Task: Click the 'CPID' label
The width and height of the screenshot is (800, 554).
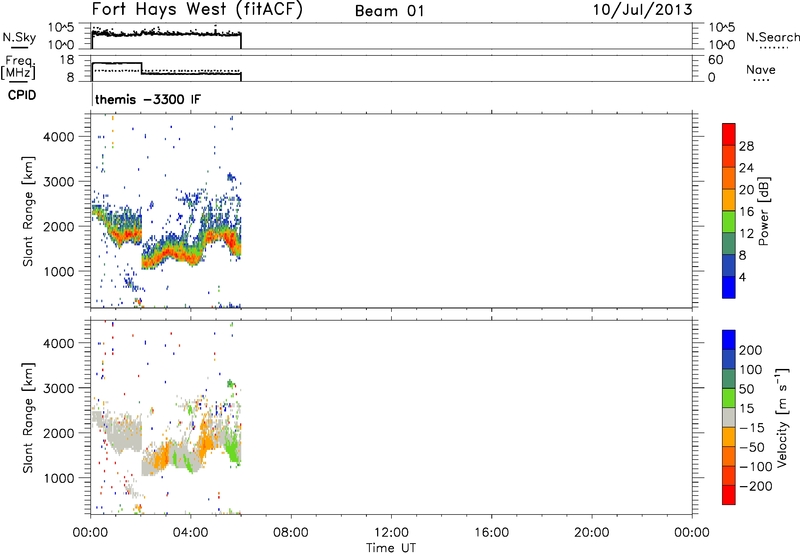Action: click(22, 95)
